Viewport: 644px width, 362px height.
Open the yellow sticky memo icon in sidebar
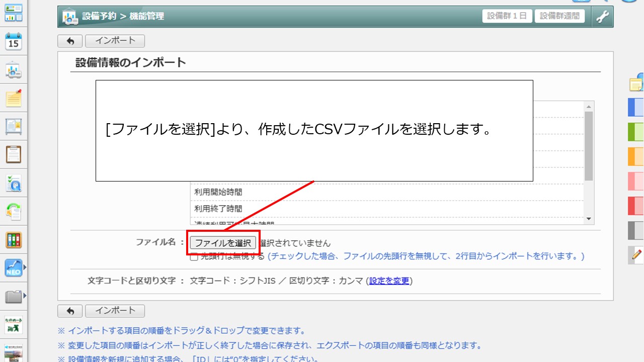pos(14,98)
